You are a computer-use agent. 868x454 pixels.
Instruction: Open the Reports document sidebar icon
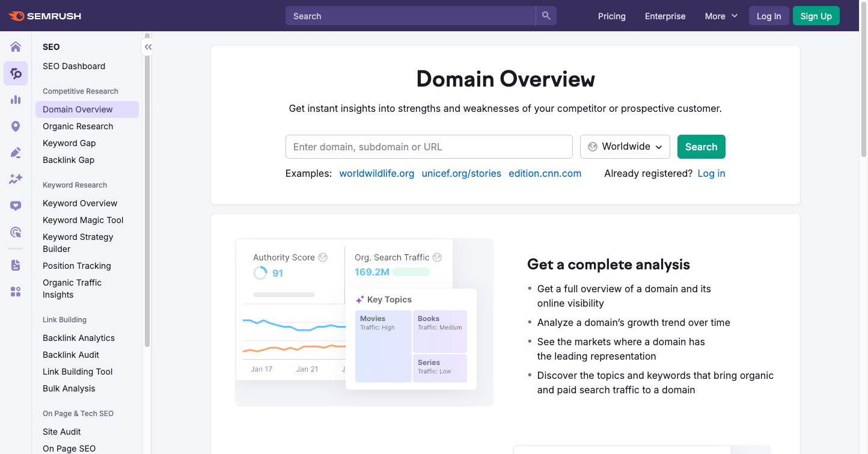coord(16,265)
